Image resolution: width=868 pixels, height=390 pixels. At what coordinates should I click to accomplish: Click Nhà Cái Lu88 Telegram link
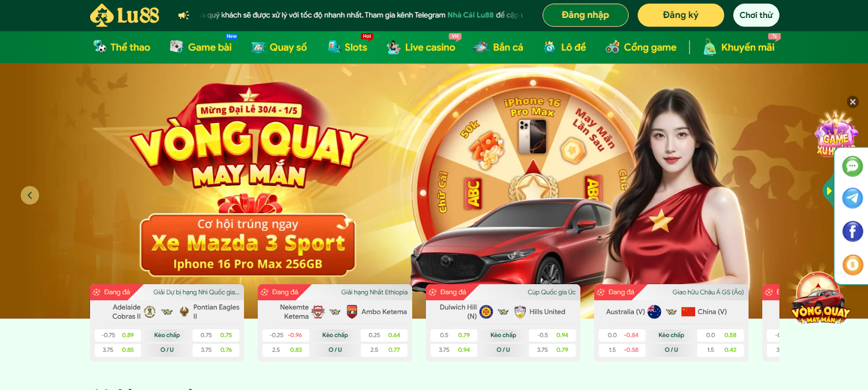pyautogui.click(x=470, y=15)
